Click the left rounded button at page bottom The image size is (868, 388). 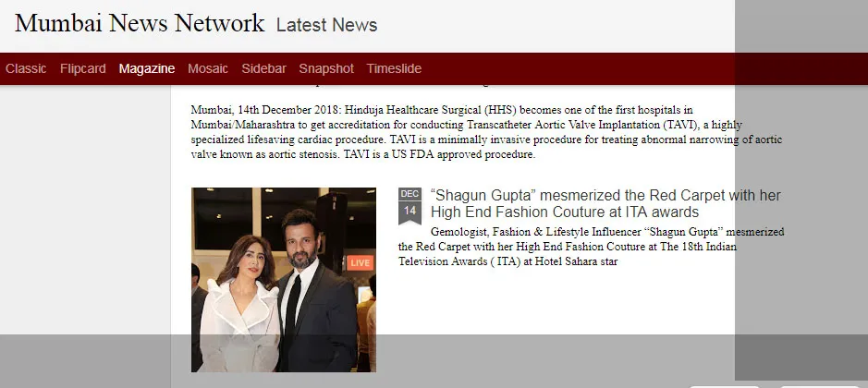724,386
